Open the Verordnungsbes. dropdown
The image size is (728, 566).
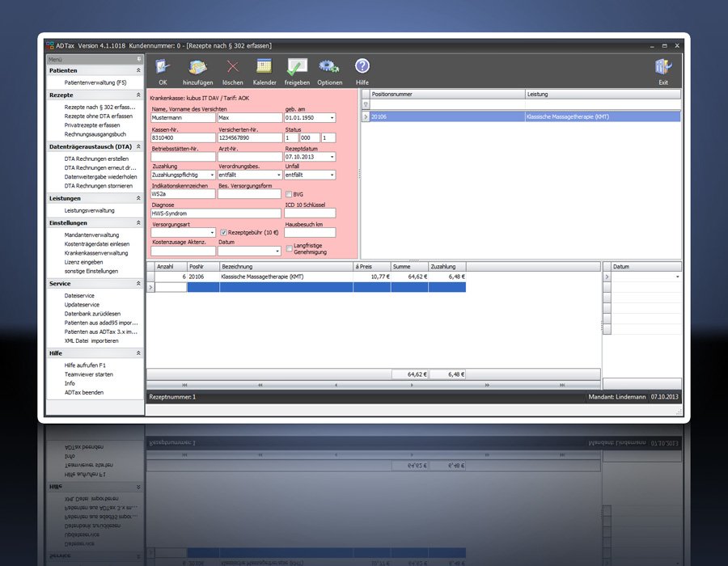point(278,175)
